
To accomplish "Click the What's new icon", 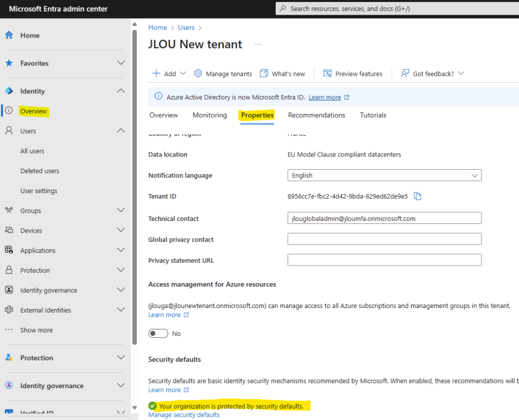I will 264,73.
